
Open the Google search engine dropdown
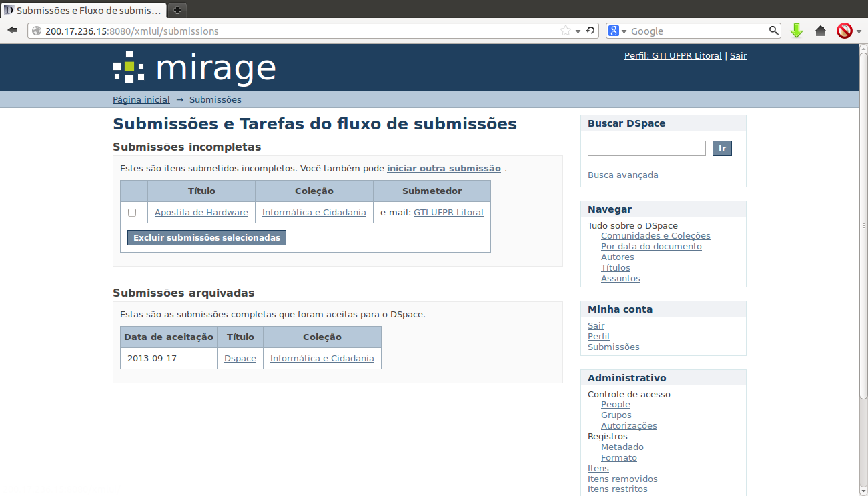624,31
